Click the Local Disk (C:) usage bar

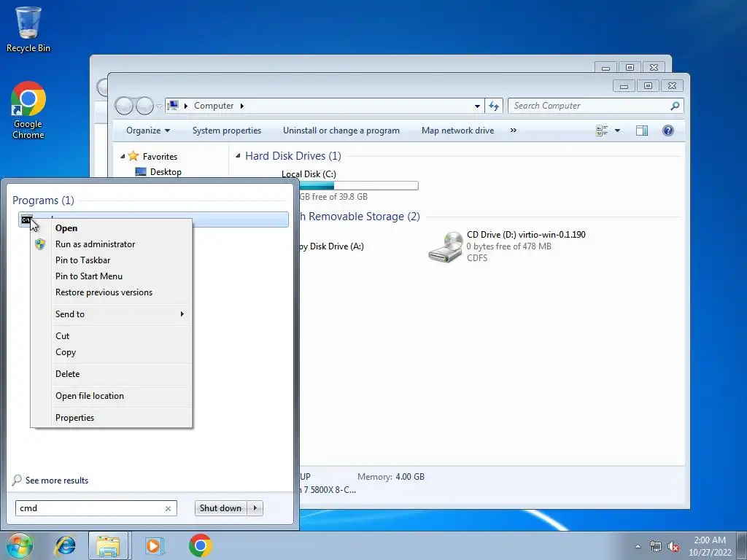click(358, 186)
